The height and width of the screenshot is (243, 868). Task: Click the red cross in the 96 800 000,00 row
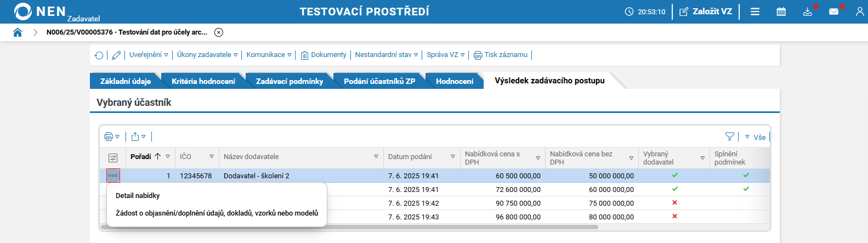tap(675, 216)
